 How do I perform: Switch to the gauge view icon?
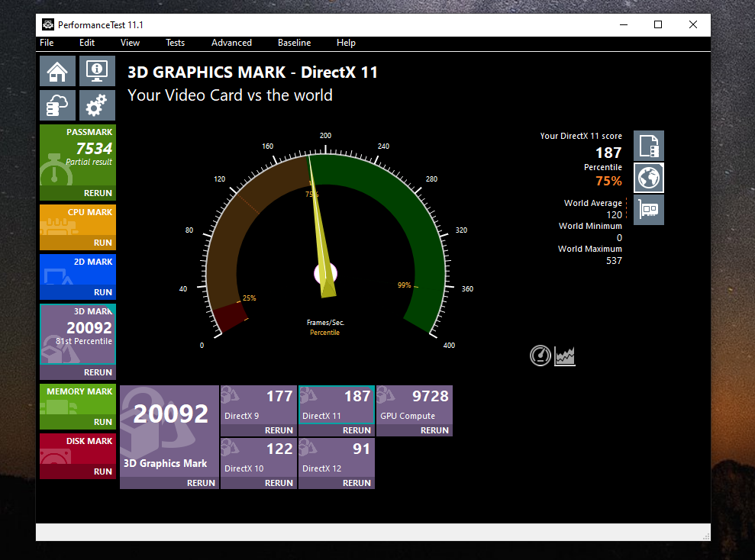click(540, 356)
